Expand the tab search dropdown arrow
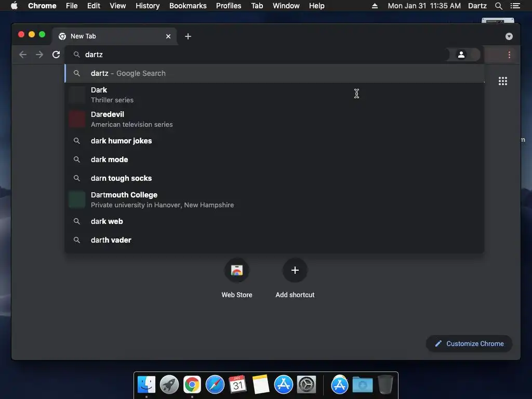The height and width of the screenshot is (399, 532). 509,36
